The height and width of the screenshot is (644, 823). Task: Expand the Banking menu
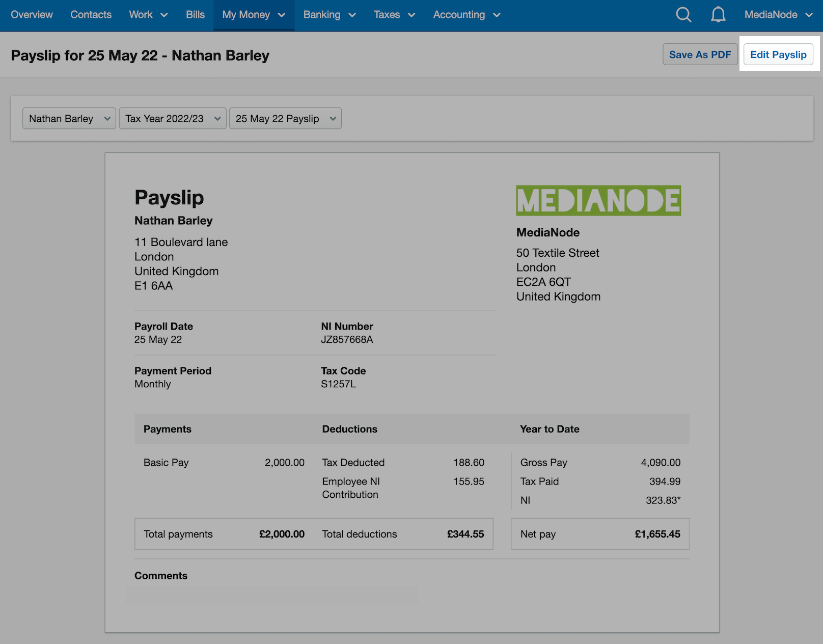(x=330, y=15)
